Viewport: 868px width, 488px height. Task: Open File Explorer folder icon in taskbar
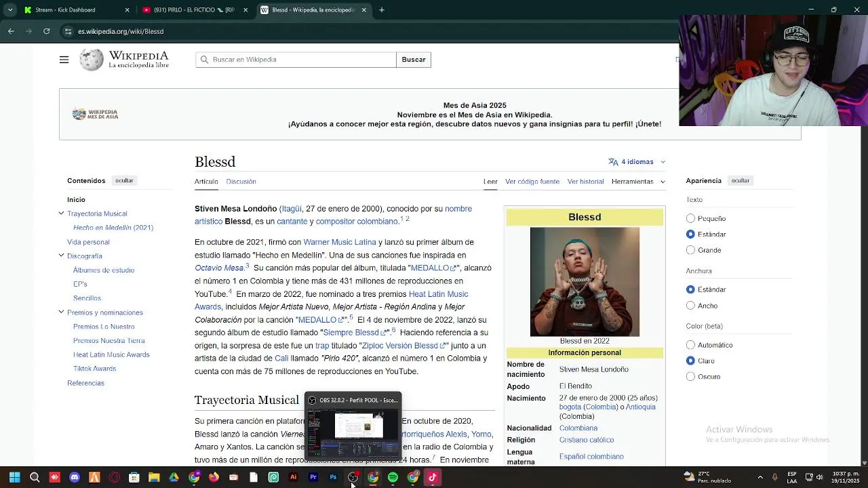pos(154,477)
